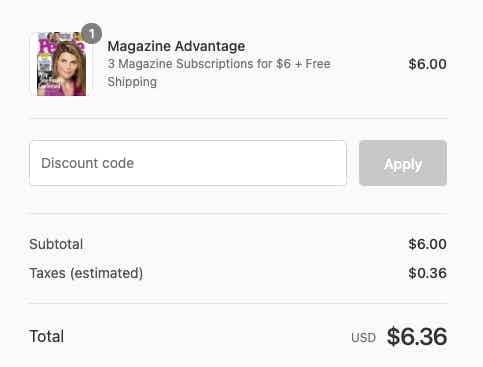
Task: Click the Total label
Action: point(46,336)
